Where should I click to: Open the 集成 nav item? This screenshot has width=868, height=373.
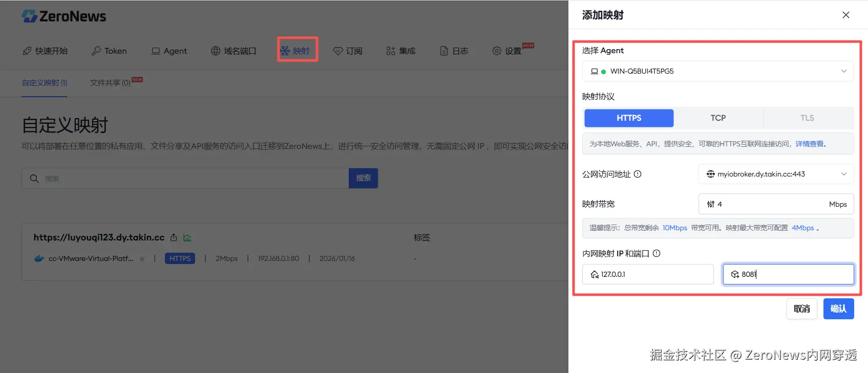401,51
